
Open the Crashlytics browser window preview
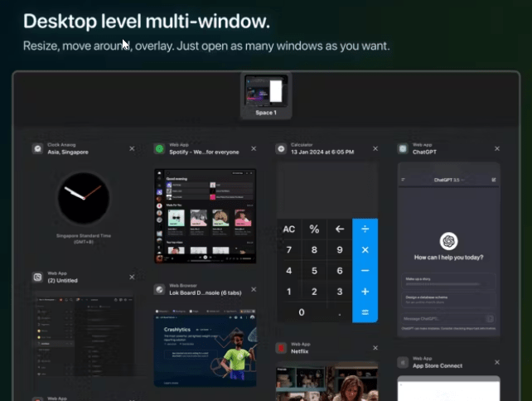(x=205, y=346)
